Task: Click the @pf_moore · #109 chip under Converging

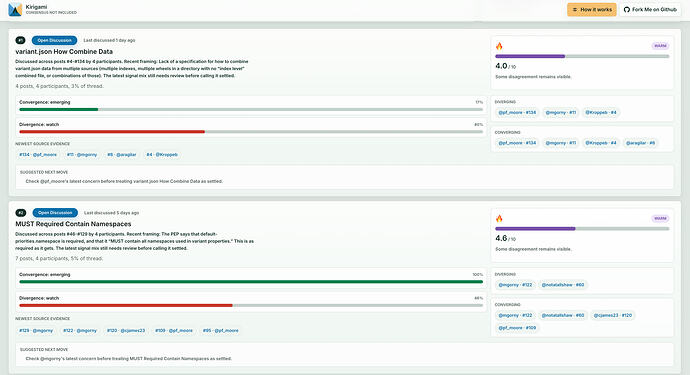Action: (x=517, y=328)
